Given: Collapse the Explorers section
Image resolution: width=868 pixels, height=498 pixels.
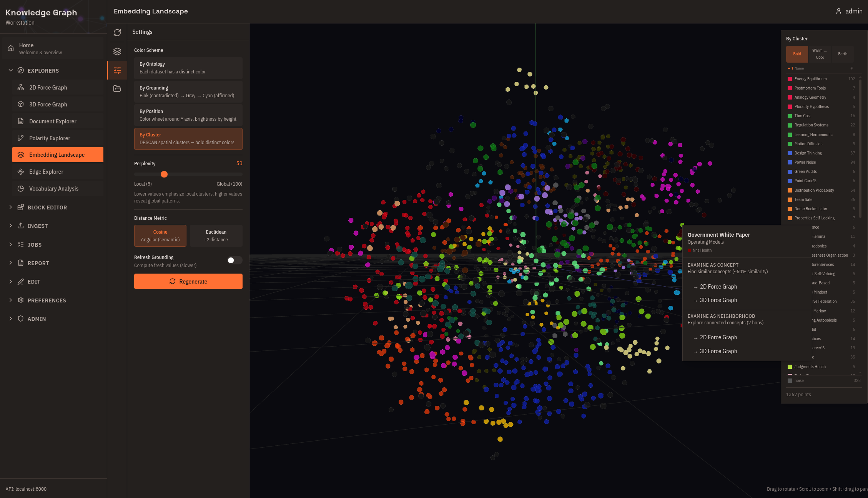Looking at the screenshot, I should point(43,71).
